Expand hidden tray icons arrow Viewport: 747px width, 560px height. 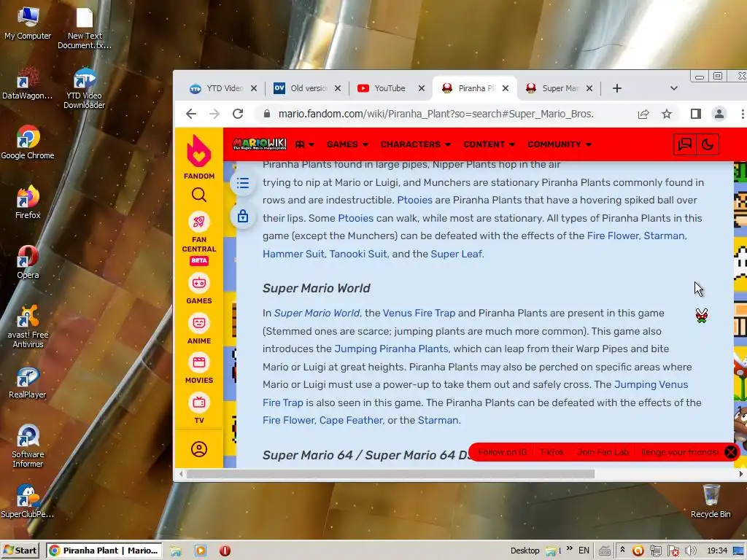[622, 550]
